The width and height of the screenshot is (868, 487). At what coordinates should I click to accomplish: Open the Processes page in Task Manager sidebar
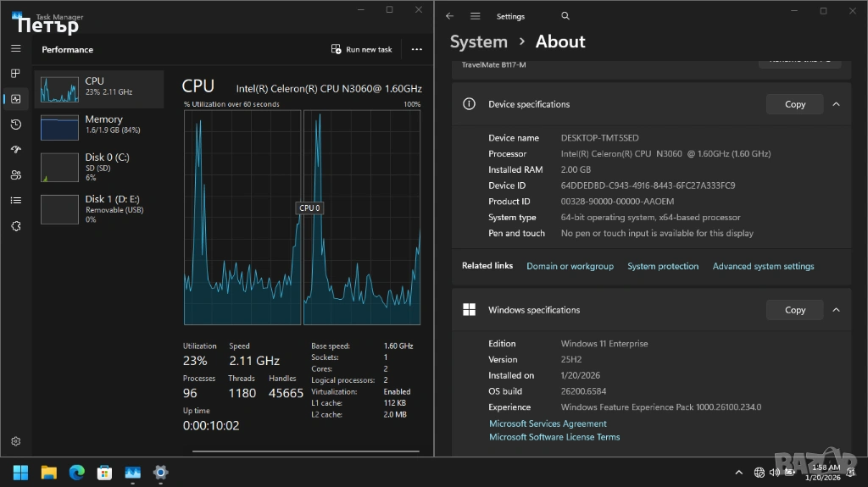click(15, 74)
